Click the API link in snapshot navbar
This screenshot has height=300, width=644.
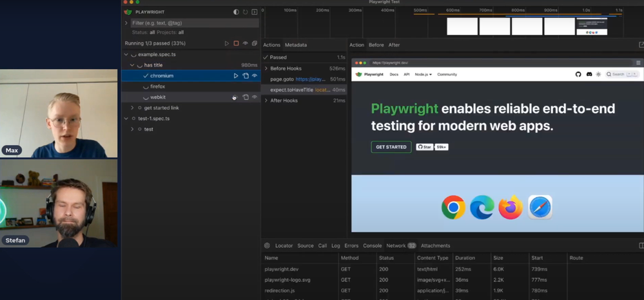click(407, 74)
